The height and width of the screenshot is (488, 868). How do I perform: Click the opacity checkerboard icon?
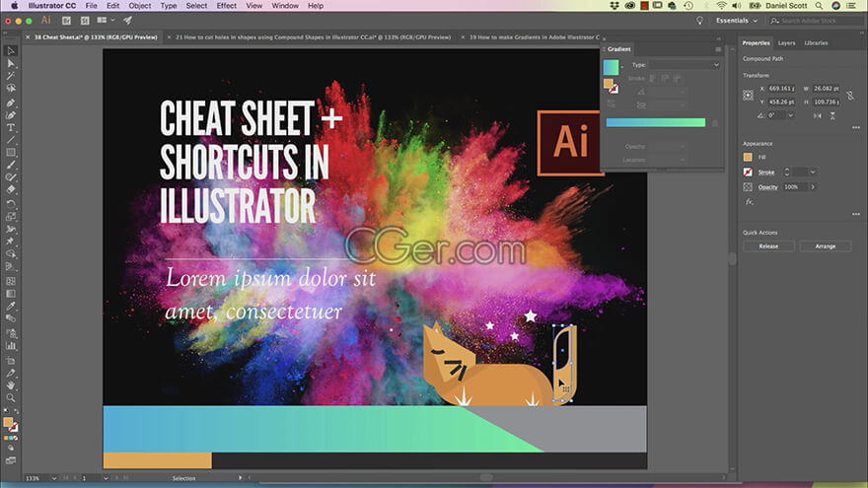pyautogui.click(x=748, y=187)
